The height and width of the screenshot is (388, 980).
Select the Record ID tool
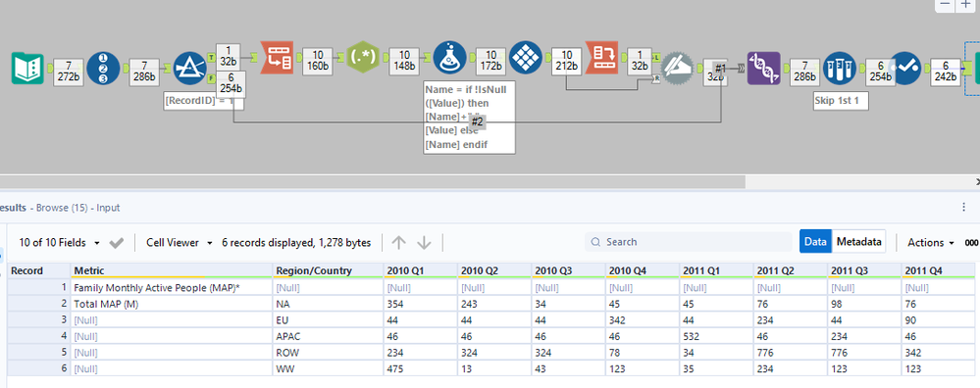click(x=104, y=68)
